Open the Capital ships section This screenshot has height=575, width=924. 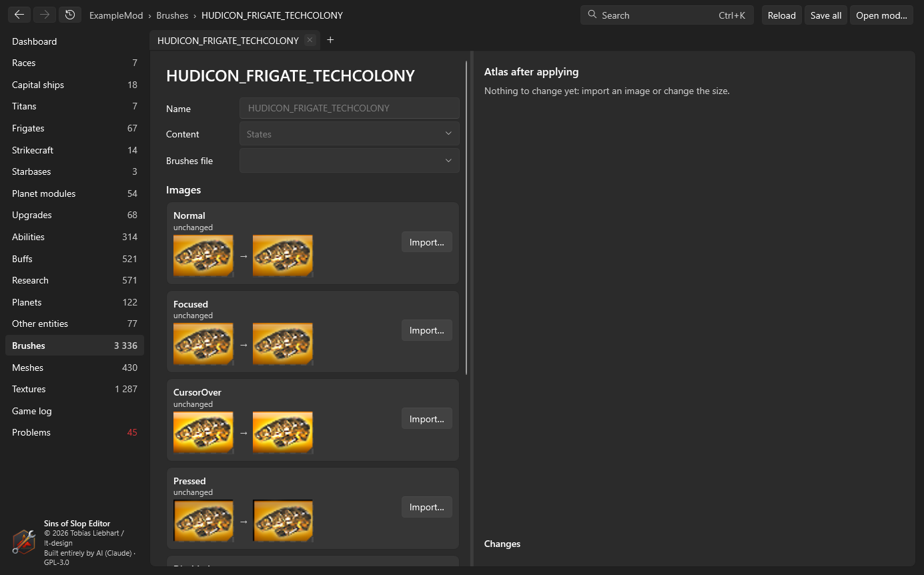click(75, 85)
